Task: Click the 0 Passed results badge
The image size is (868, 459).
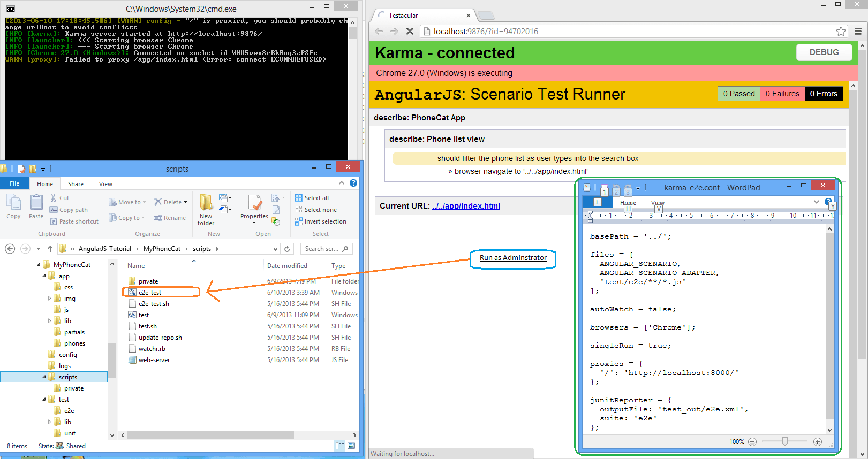Action: coord(739,94)
